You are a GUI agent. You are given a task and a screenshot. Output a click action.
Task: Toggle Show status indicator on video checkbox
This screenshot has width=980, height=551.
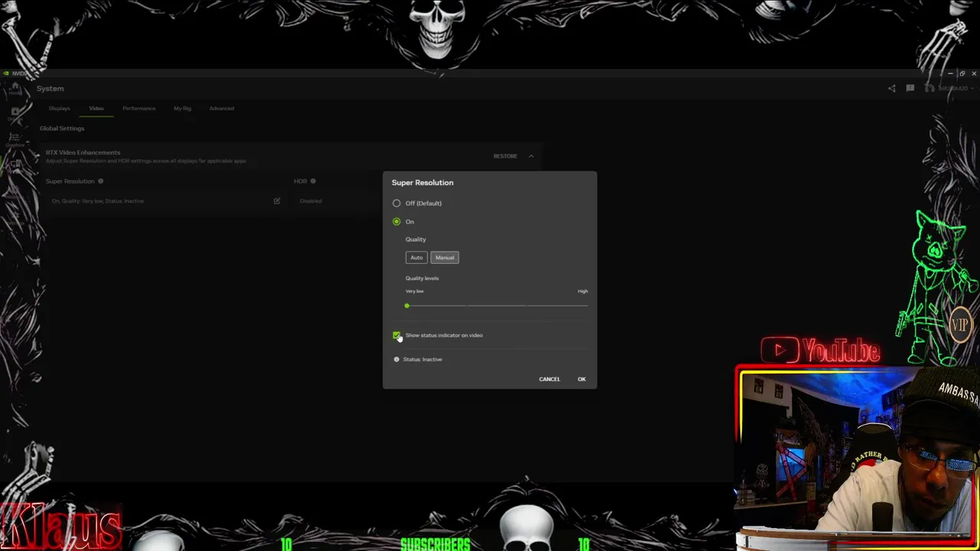point(397,335)
